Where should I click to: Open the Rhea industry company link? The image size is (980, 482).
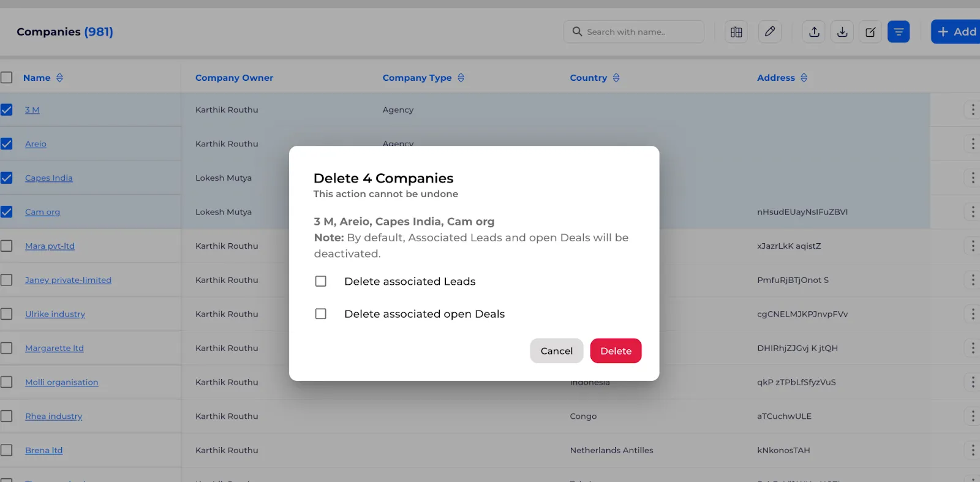point(53,416)
